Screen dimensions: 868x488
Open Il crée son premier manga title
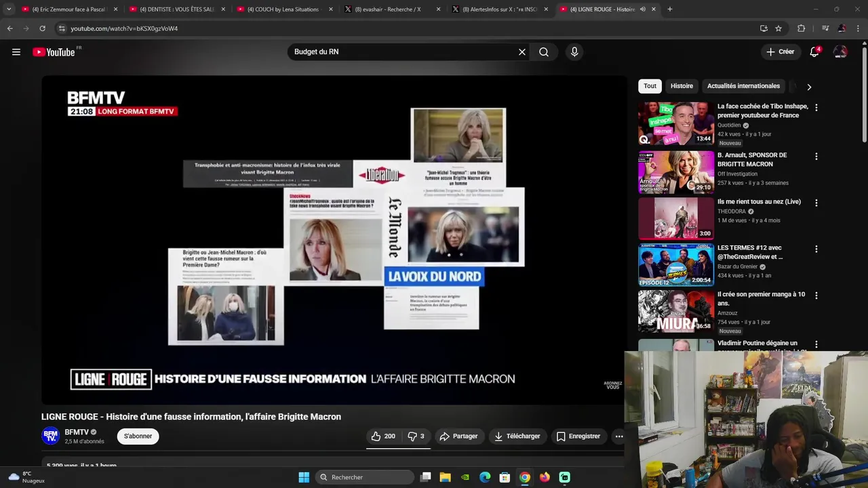761,299
